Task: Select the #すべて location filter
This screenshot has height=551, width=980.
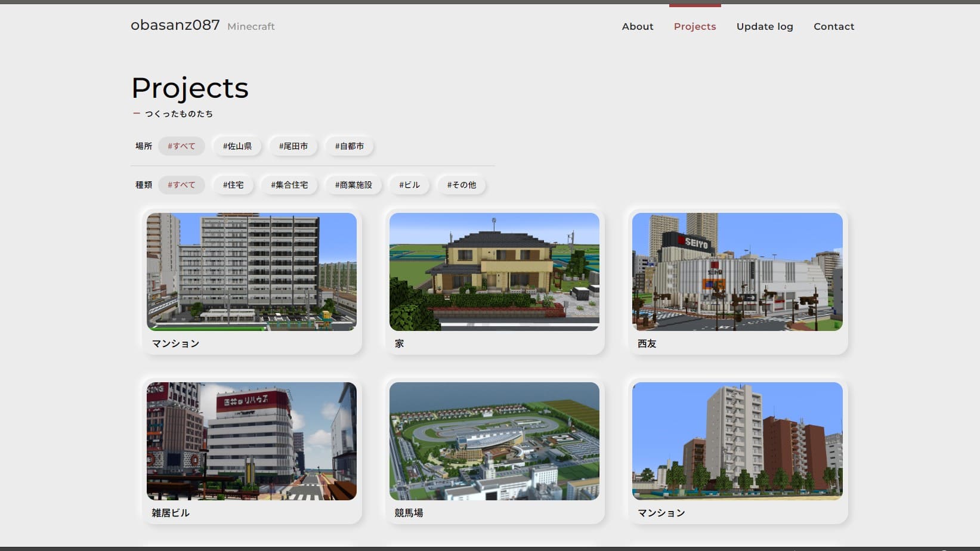Action: [181, 146]
